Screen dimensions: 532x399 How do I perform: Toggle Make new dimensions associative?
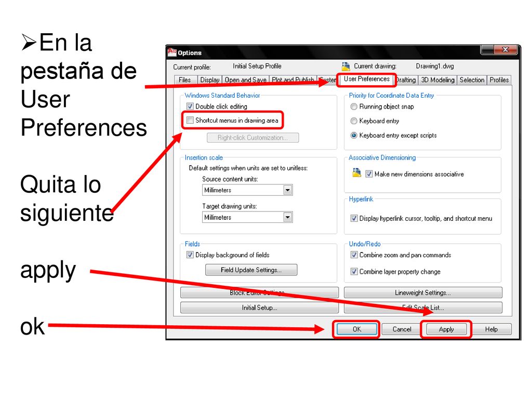click(x=369, y=174)
